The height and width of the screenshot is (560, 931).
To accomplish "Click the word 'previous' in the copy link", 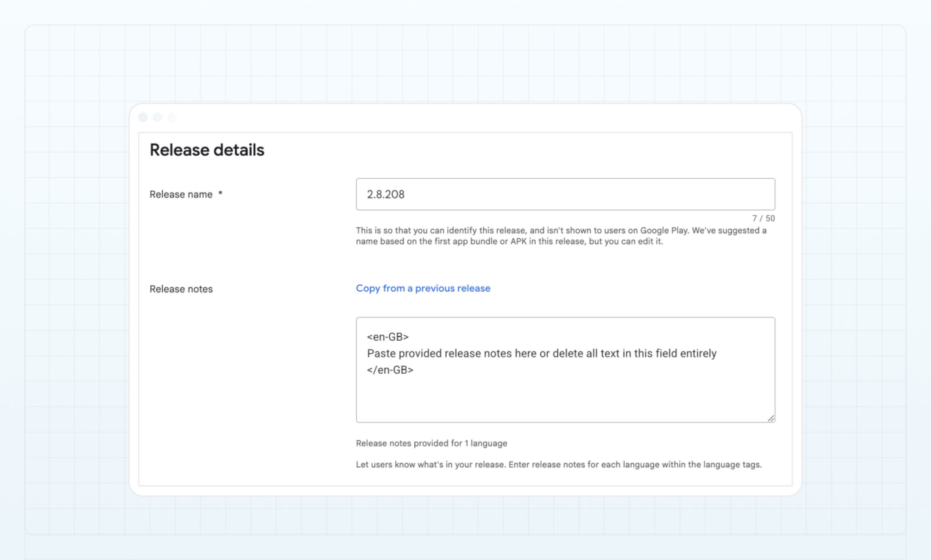I will click(435, 288).
